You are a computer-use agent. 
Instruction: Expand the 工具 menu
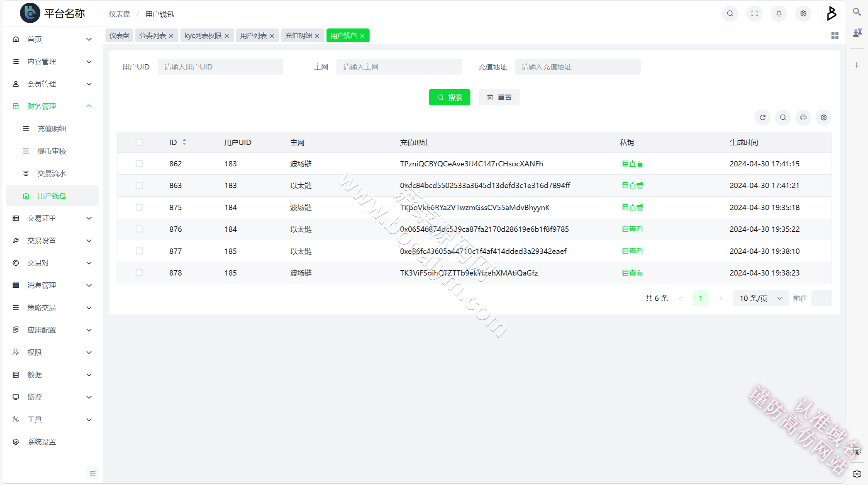point(52,420)
